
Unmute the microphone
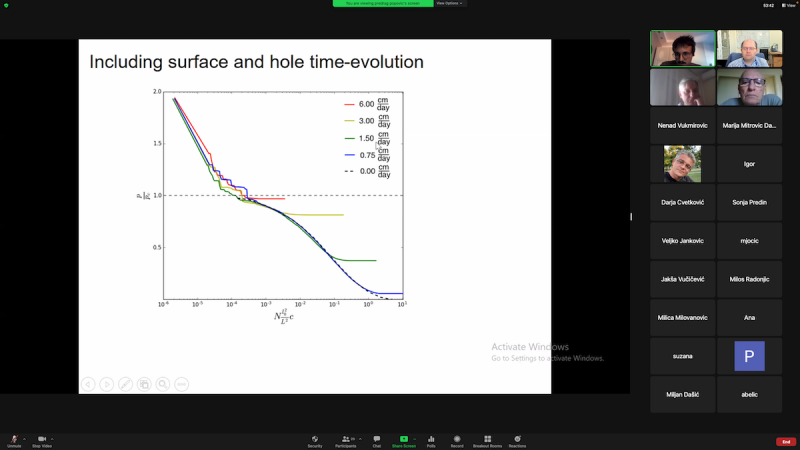[x=14, y=441]
